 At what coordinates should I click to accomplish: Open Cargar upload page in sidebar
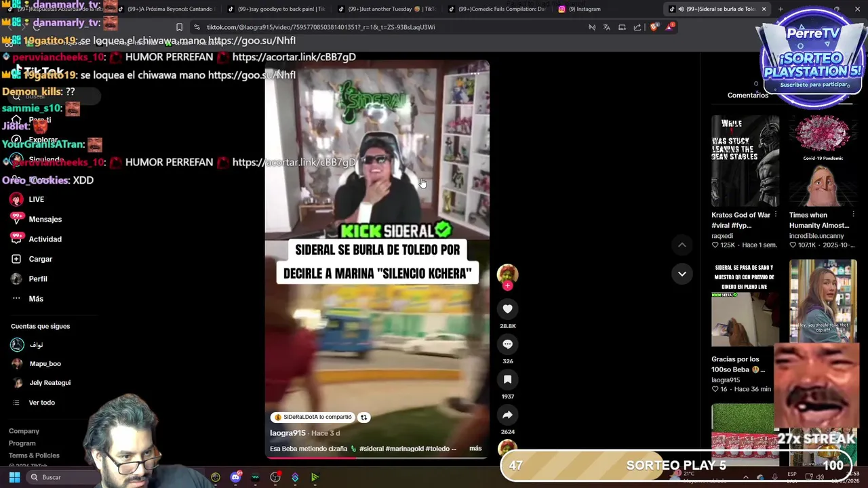coord(40,259)
